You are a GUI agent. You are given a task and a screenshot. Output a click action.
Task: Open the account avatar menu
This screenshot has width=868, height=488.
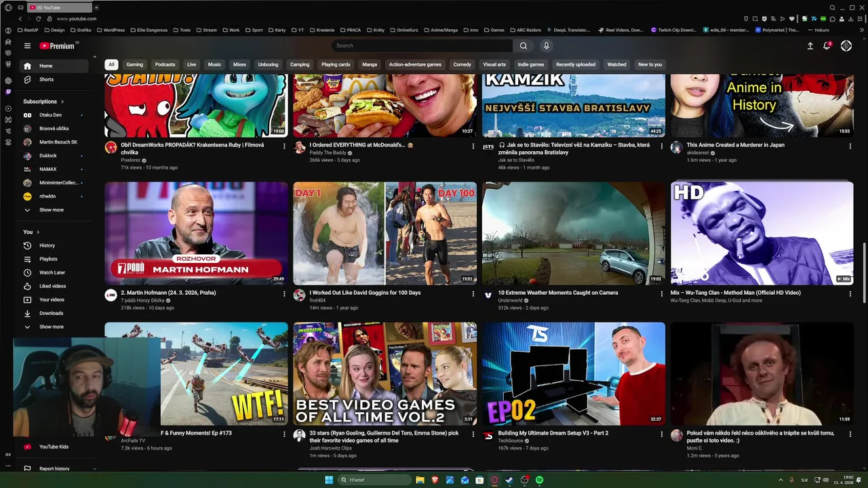[x=846, y=45]
